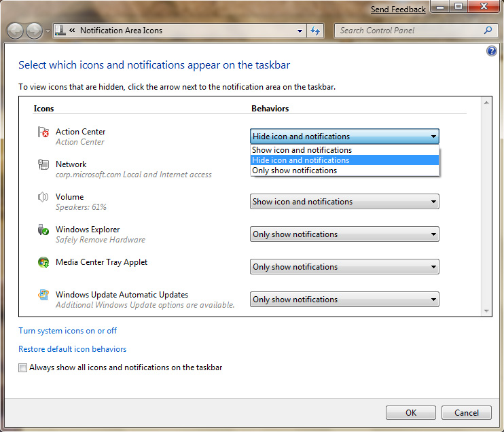Open the Windows Explorer behavior dropdown
The image size is (504, 432).
[344, 234]
